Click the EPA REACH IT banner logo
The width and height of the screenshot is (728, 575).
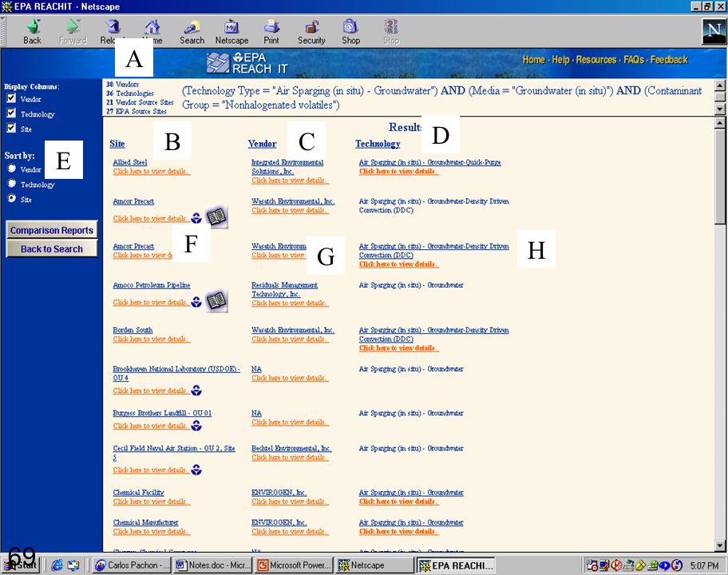tap(247, 63)
